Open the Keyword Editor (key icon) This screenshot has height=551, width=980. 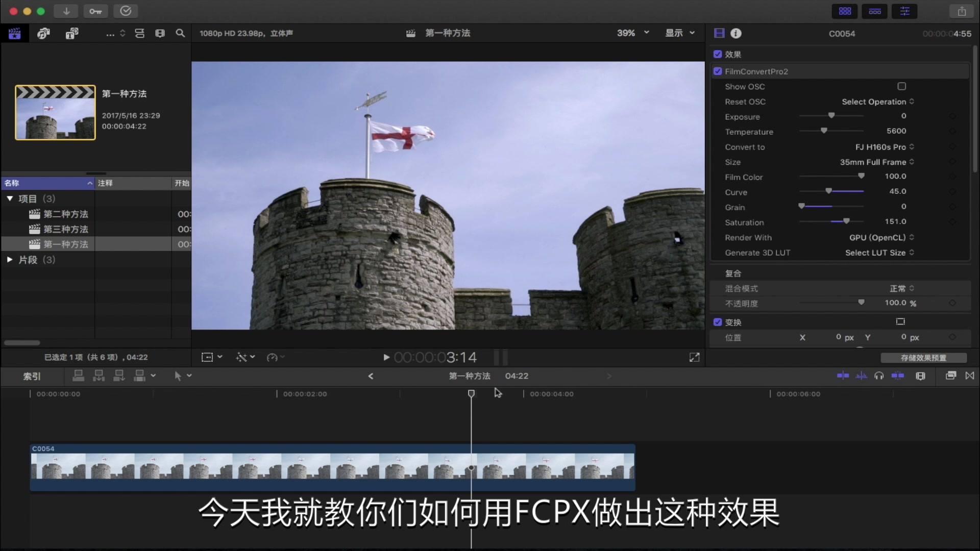(x=96, y=11)
